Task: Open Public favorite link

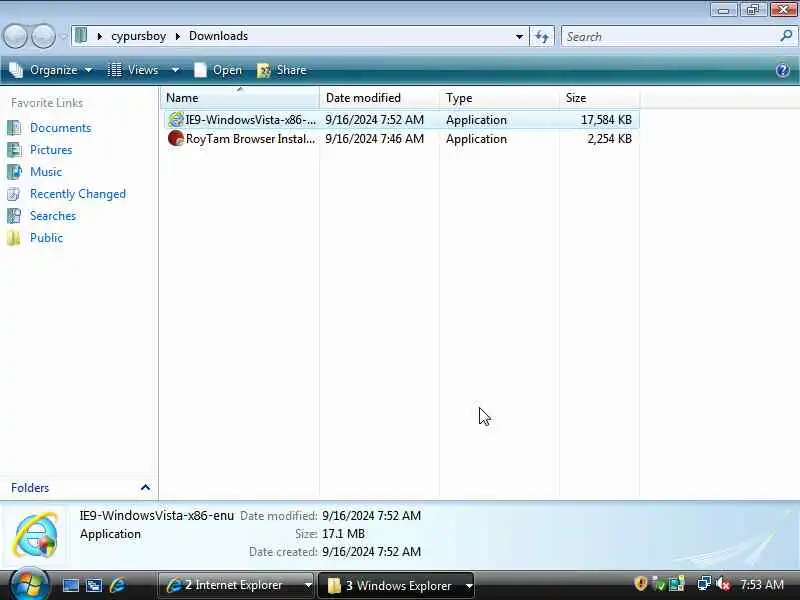Action: 46,238
